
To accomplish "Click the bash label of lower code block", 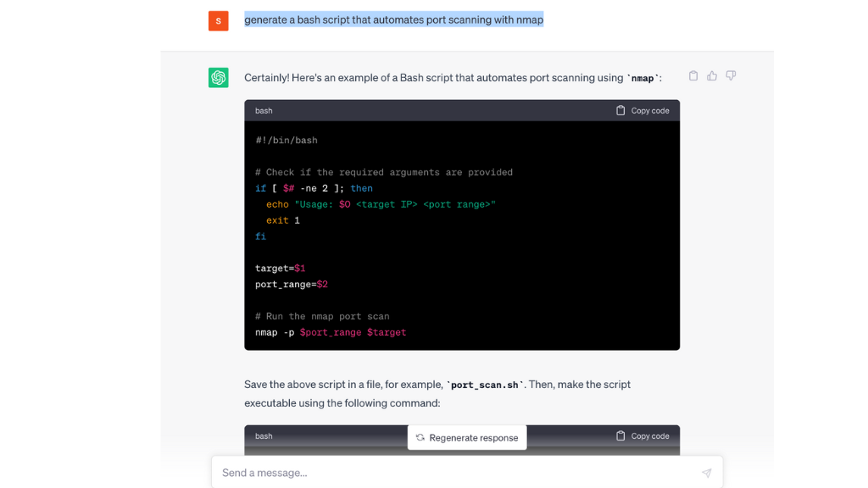I will pos(264,436).
